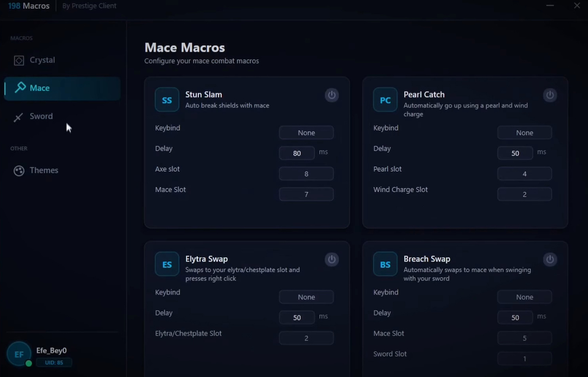This screenshot has height=377, width=588.
Task: Edit the Stun Slam delay value
Action: click(297, 153)
